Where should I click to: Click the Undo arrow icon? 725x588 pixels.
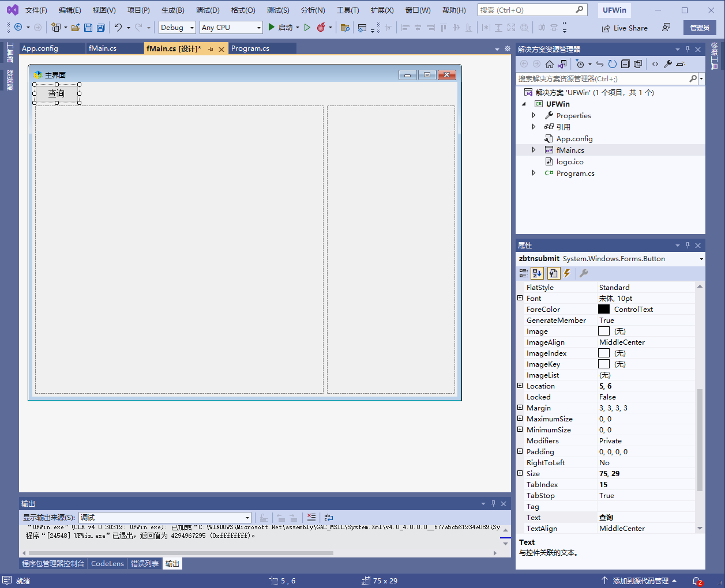(x=118, y=28)
